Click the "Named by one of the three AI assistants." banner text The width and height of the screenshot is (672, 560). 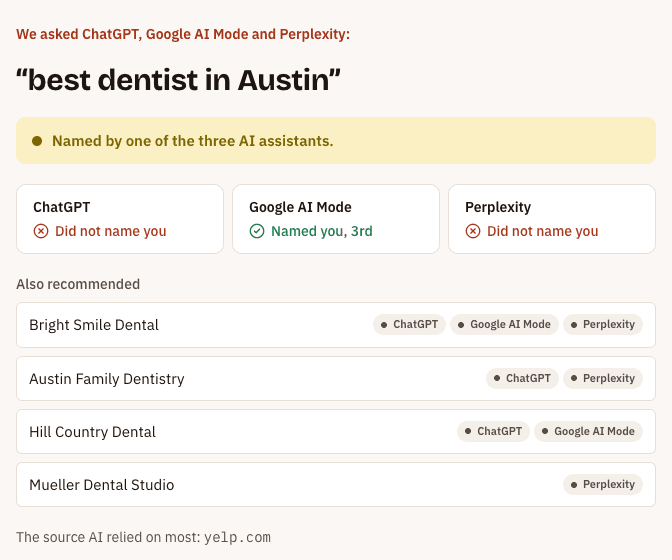(x=193, y=141)
